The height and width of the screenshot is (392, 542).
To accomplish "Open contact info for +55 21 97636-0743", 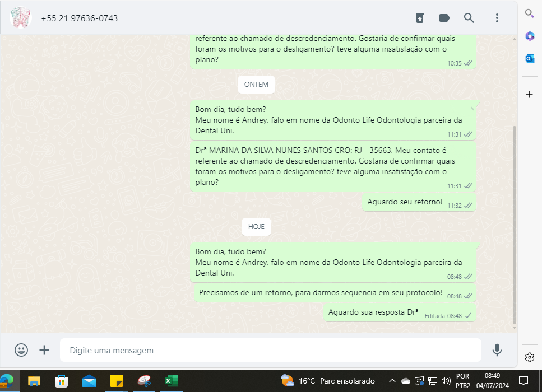I will pos(80,18).
